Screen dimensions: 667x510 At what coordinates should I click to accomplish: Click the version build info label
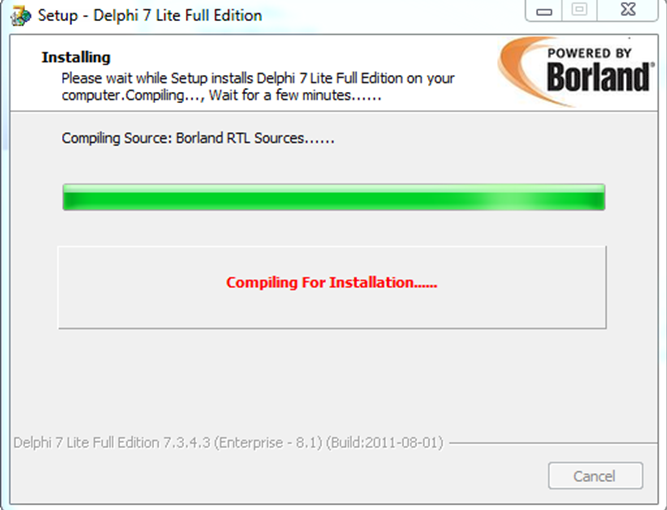pyautogui.click(x=228, y=443)
